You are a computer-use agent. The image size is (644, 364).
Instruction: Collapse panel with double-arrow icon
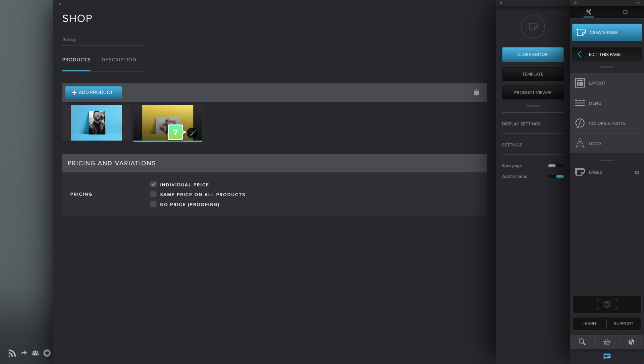(x=638, y=3)
